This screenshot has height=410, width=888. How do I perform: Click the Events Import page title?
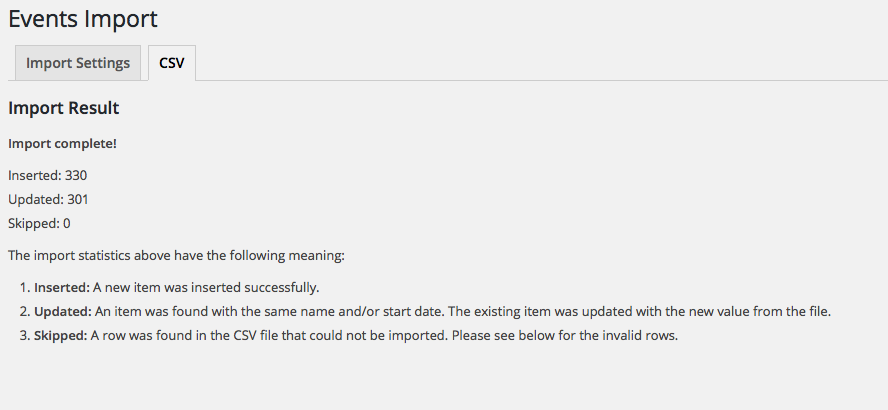pyautogui.click(x=83, y=18)
